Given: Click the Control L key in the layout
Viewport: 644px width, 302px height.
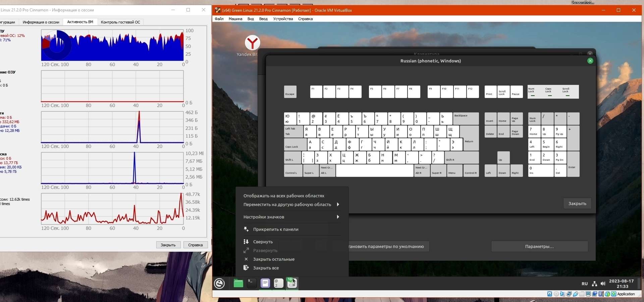Looking at the screenshot, I should click(x=293, y=170).
